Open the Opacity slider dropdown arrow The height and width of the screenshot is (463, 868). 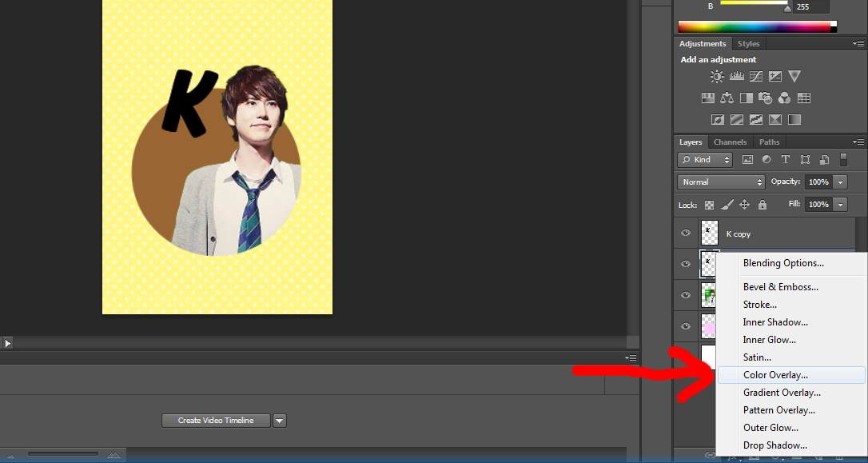841,182
